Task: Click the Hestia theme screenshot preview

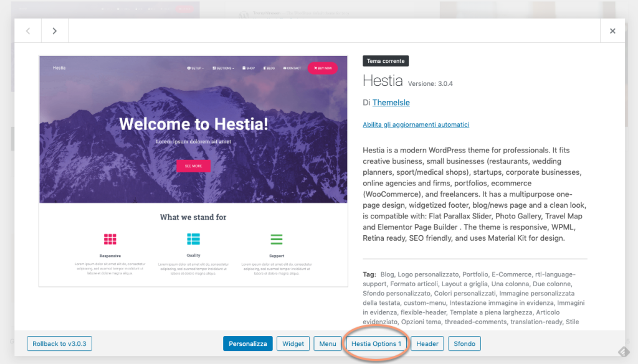Action: [x=193, y=171]
